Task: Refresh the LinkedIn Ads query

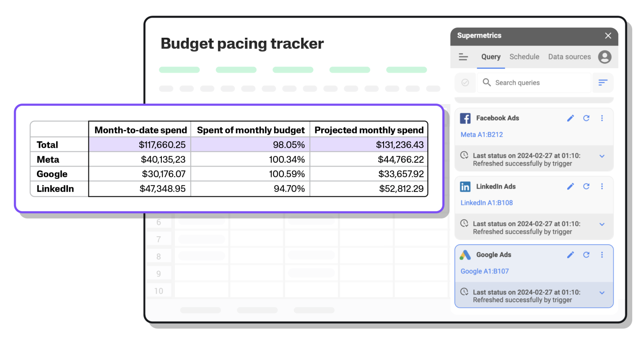Action: (586, 186)
